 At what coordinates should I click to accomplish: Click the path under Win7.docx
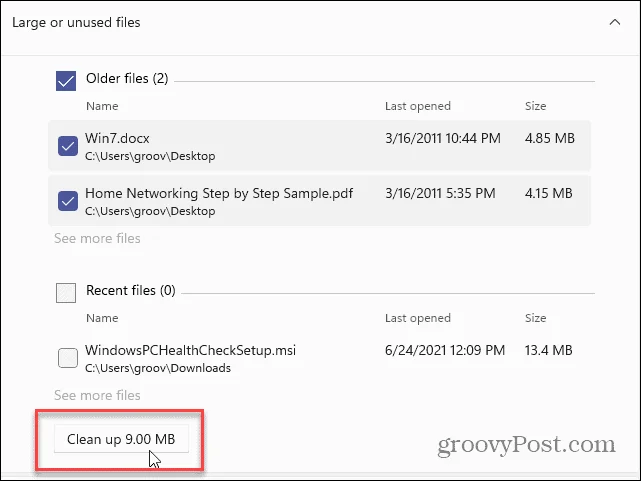click(150, 156)
